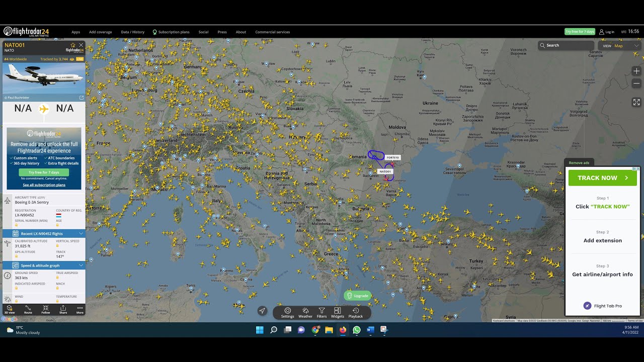Open the Social menu
The image size is (644, 362).
pos(203,32)
